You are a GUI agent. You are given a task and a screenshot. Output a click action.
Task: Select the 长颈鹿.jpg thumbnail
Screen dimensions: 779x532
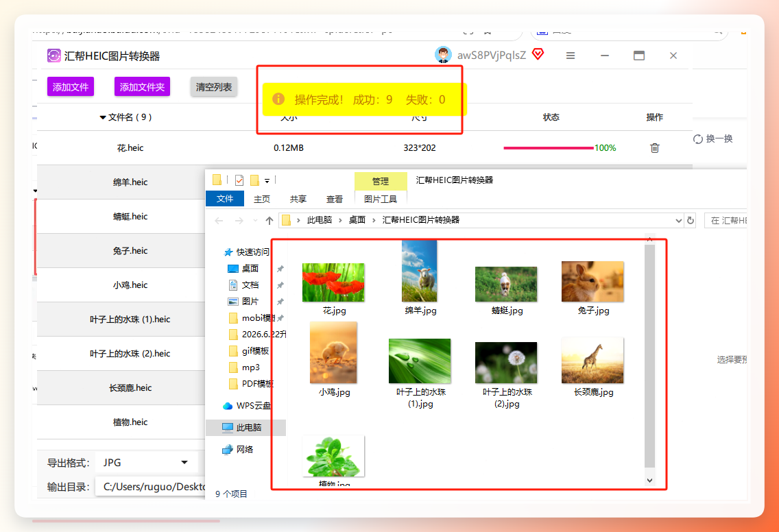(x=592, y=361)
